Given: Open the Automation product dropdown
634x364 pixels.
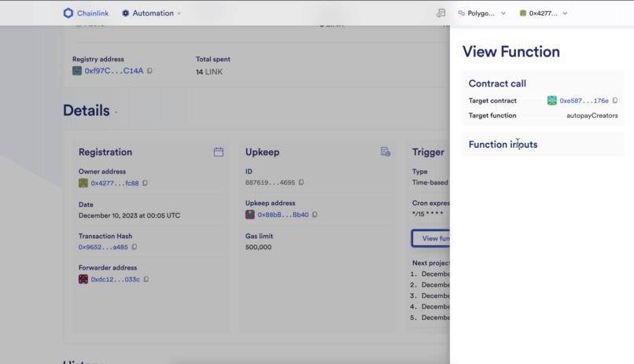Looking at the screenshot, I should click(152, 13).
